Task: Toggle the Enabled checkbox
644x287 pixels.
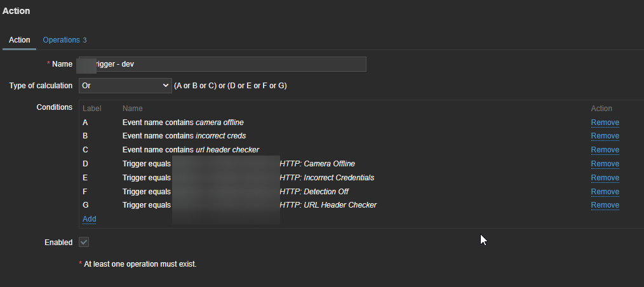Action: [84, 243]
